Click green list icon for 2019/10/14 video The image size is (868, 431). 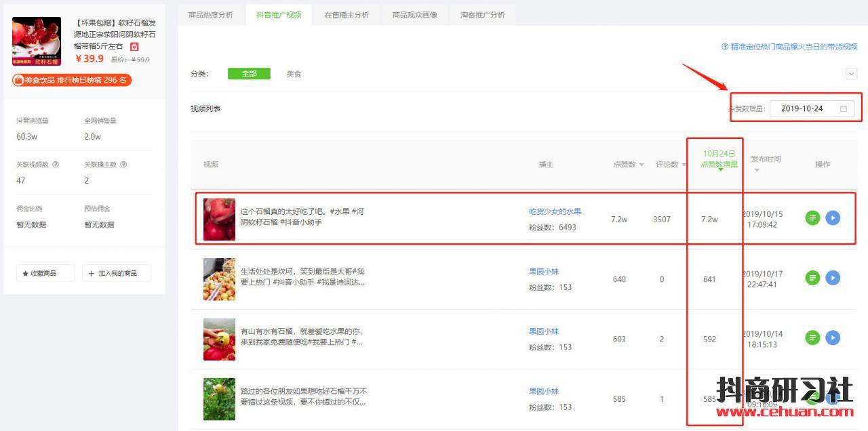pyautogui.click(x=812, y=337)
